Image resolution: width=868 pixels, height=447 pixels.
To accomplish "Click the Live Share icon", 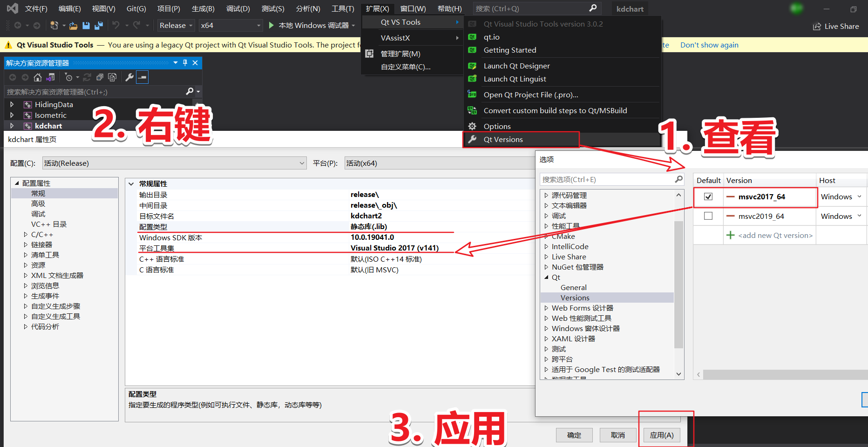I will 817,27.
